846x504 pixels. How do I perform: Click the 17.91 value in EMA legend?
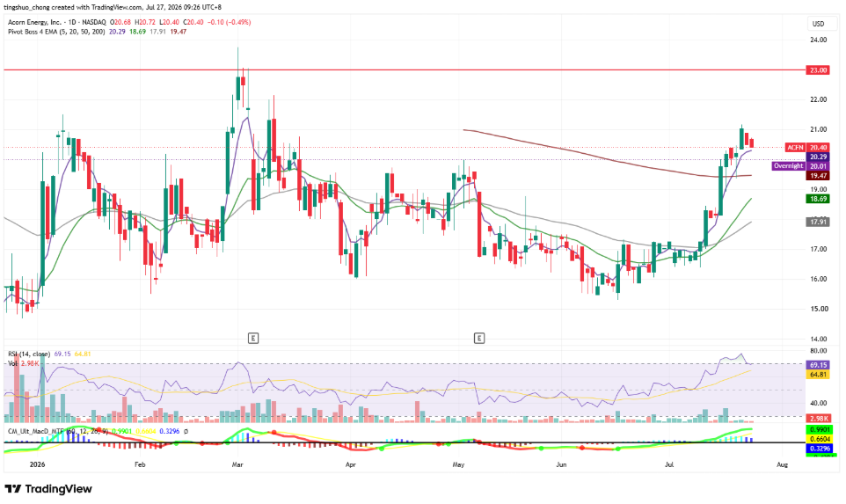click(x=157, y=32)
